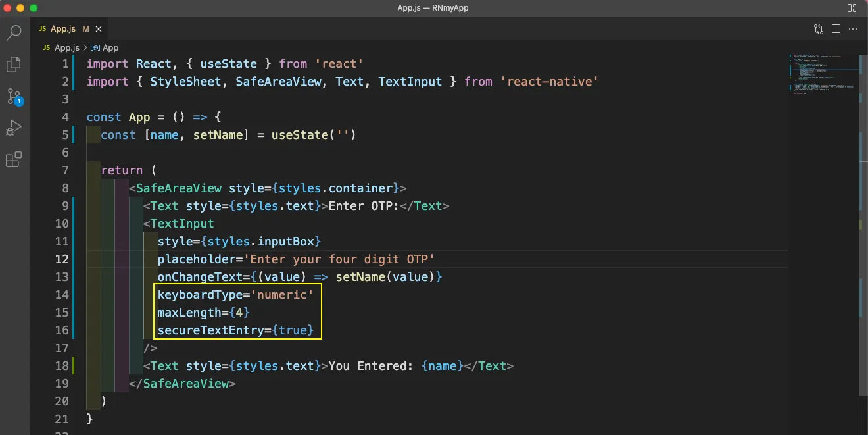Click the 'keyboardType' attribute on line 14

tap(200, 295)
